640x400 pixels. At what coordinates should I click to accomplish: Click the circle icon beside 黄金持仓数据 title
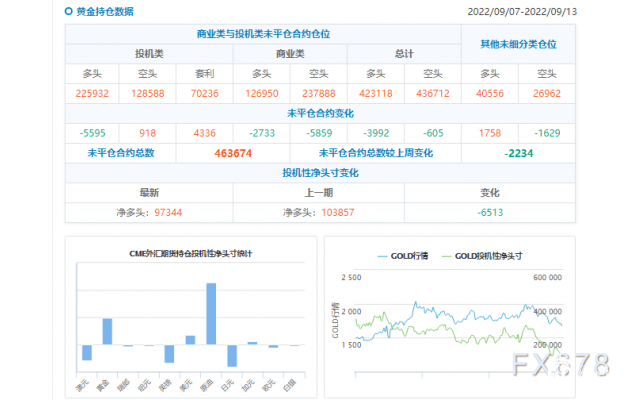click(x=68, y=12)
